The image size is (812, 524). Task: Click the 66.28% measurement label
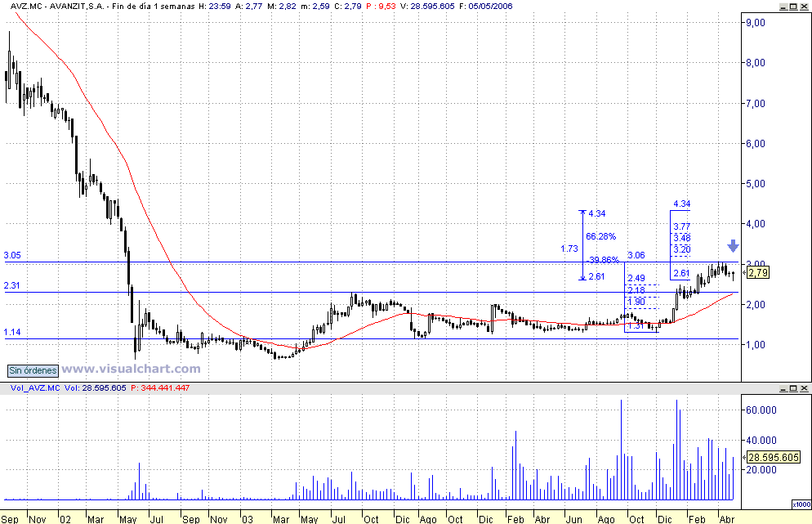click(x=600, y=236)
